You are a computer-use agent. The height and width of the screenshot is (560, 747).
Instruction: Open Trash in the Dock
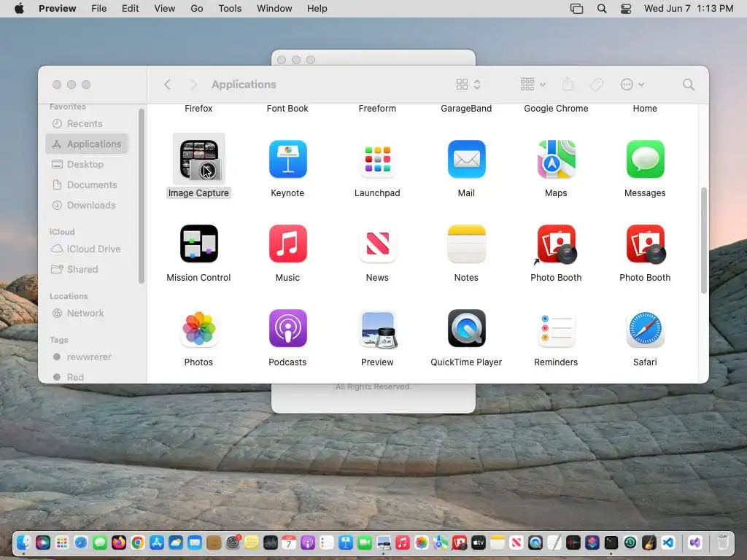[x=723, y=542]
